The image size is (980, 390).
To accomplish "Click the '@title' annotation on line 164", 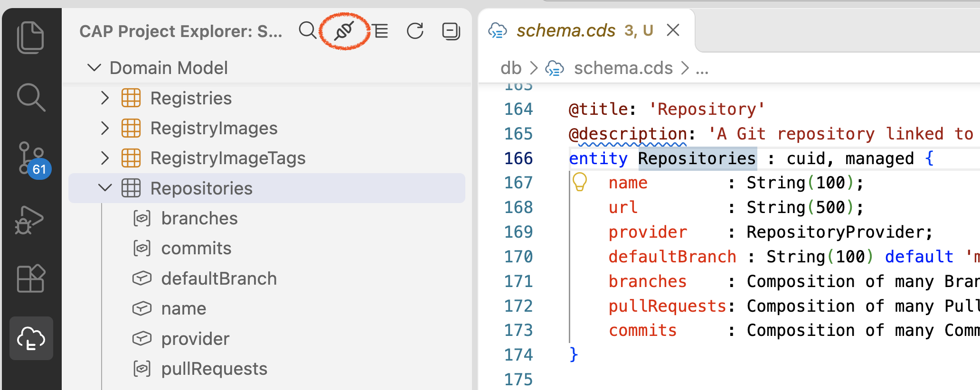I will 598,109.
